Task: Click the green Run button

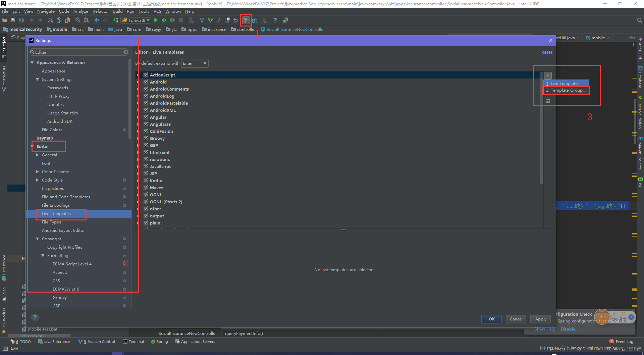Action: [156, 20]
